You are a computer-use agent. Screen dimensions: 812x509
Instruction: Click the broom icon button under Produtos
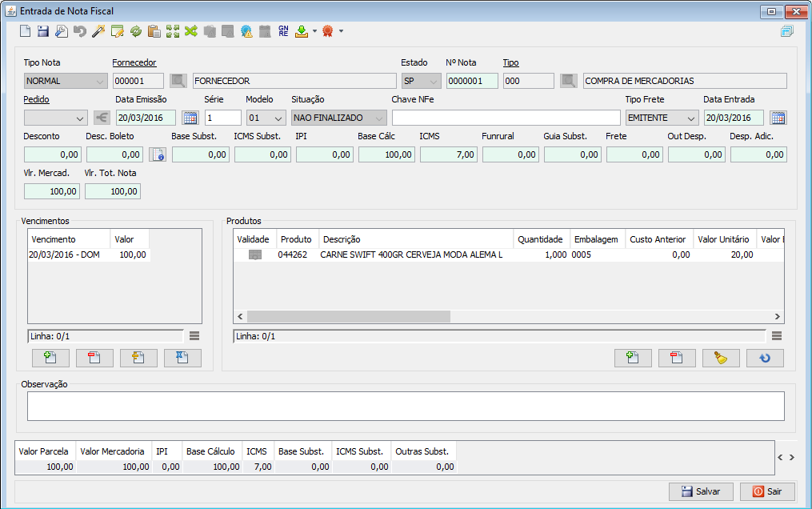721,358
